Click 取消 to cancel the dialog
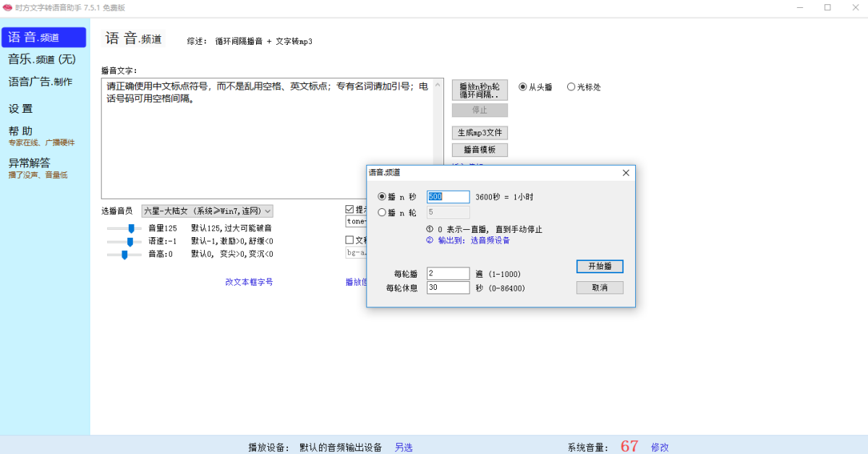Image resolution: width=868 pixels, height=454 pixels. tap(599, 287)
